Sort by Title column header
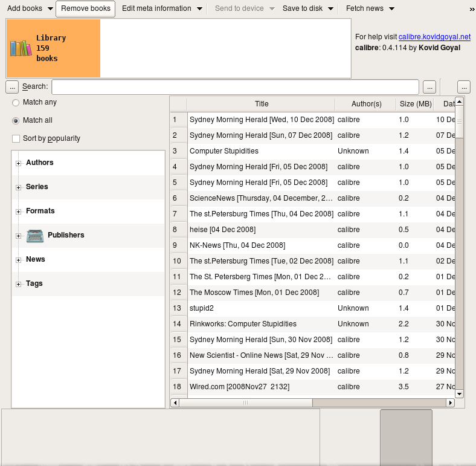This screenshot has height=466, width=476. click(x=262, y=104)
